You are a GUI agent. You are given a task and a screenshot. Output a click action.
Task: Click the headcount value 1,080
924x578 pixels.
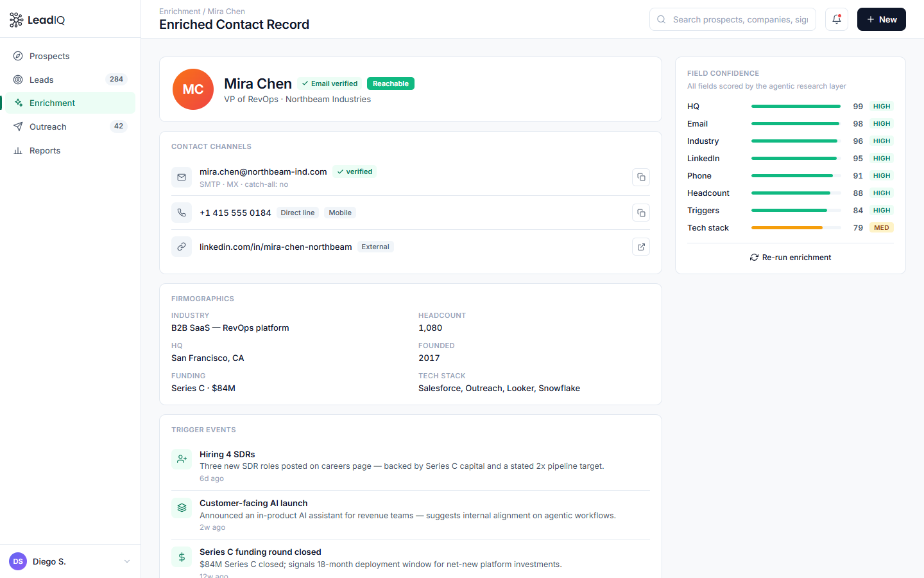point(431,328)
